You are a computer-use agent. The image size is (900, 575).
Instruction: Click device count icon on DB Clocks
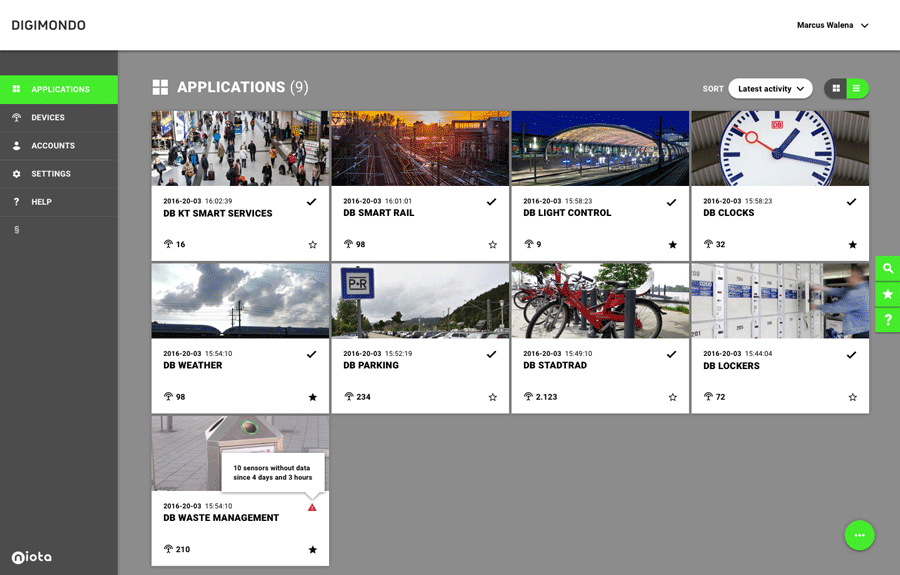click(708, 244)
